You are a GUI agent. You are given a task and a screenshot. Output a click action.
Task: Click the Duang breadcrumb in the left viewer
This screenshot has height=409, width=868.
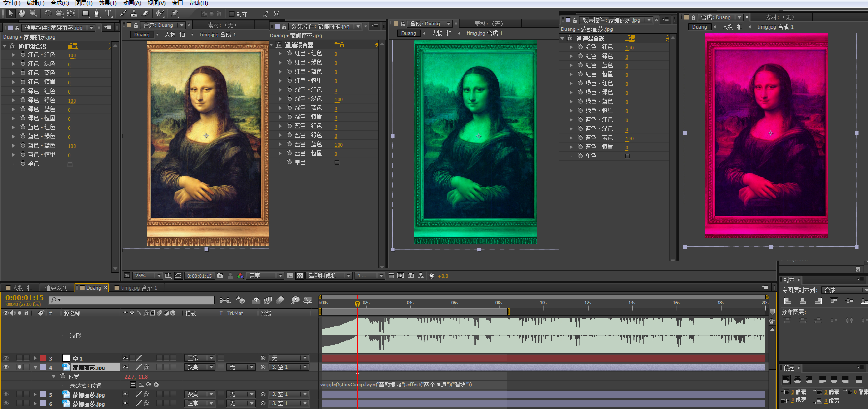(142, 35)
